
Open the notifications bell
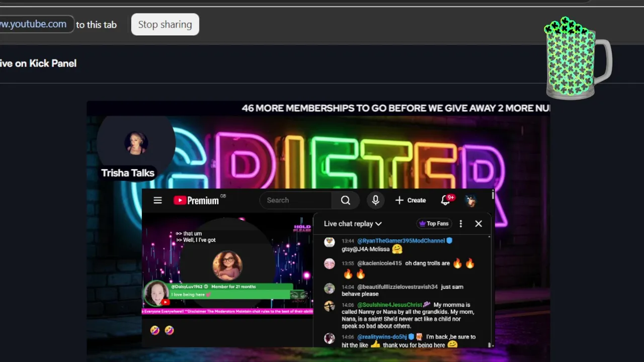pyautogui.click(x=445, y=200)
